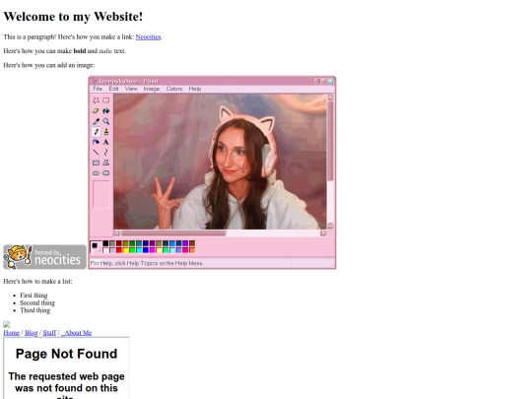The image size is (532, 399).
Task: Choose the Airbrush spray tool
Action: pyautogui.click(x=96, y=142)
